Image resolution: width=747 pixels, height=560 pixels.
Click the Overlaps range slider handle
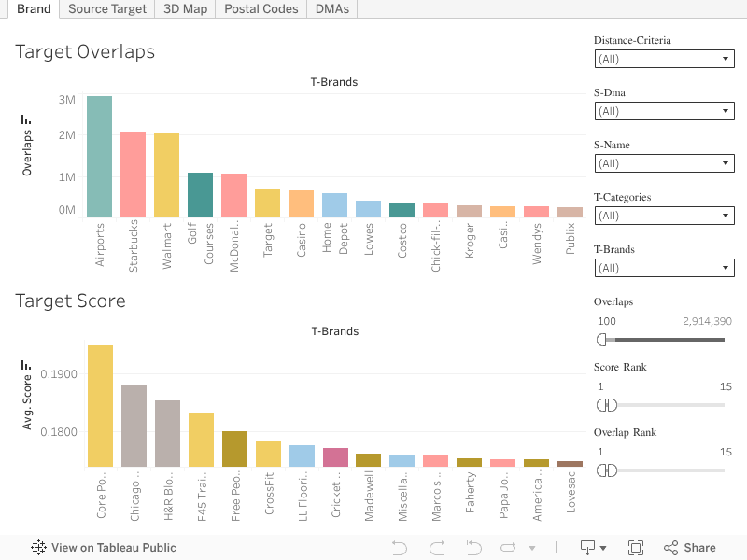[x=601, y=339]
